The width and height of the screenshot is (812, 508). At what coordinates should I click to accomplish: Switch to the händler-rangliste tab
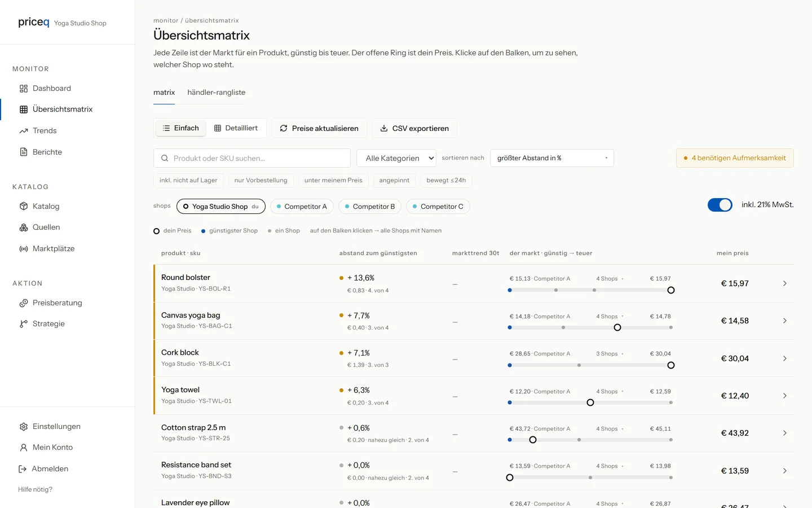click(217, 93)
